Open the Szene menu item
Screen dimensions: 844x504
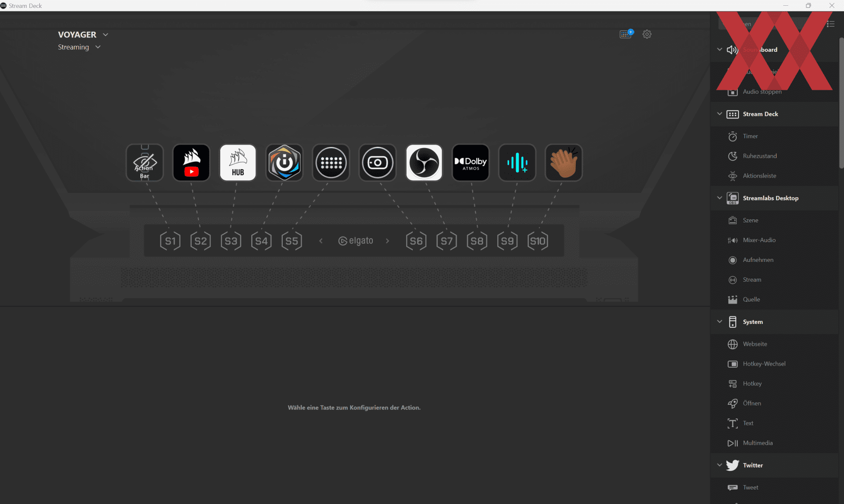tap(750, 220)
